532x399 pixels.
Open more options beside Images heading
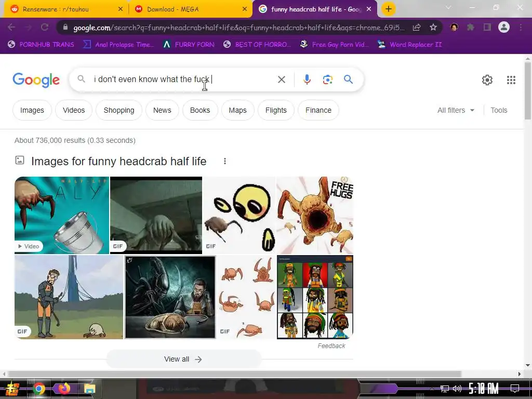[x=224, y=161]
